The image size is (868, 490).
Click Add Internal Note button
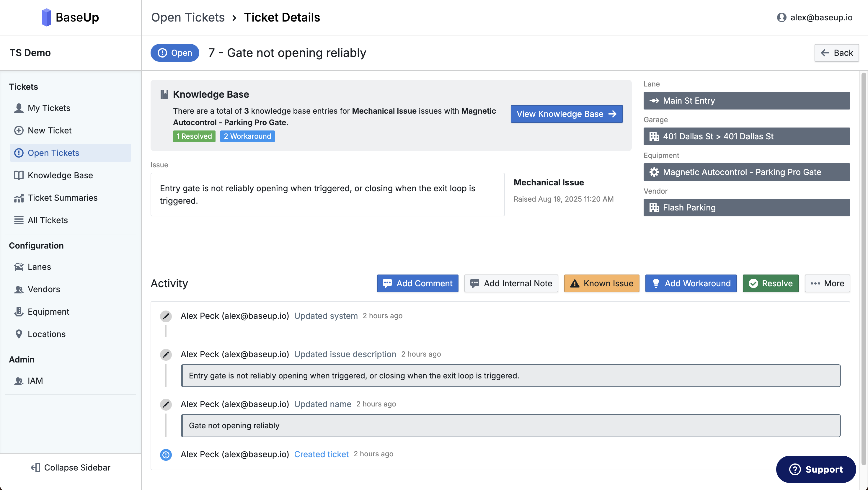pyautogui.click(x=511, y=283)
